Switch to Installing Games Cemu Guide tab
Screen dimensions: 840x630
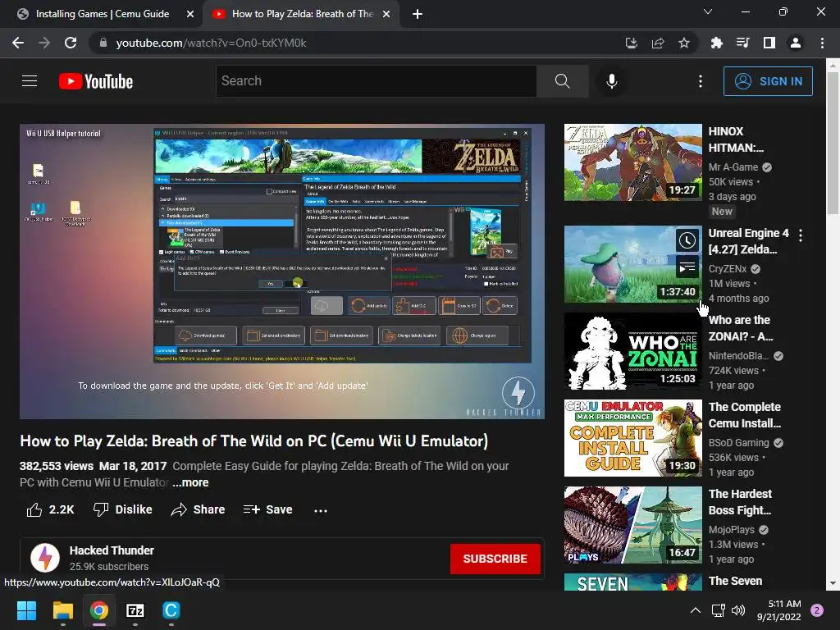tap(102, 14)
